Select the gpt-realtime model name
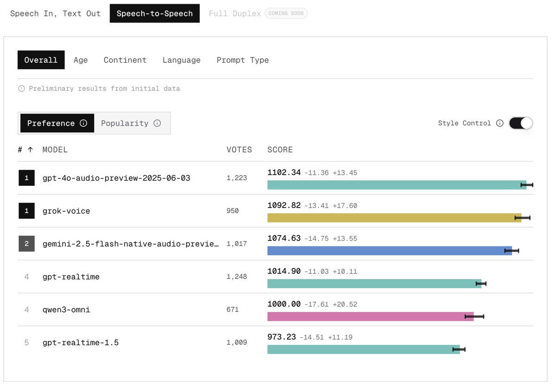The height and width of the screenshot is (392, 556). pos(71,277)
